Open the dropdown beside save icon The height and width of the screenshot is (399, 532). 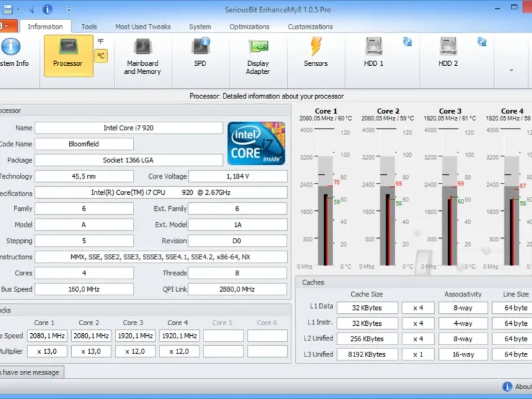(18, 9)
